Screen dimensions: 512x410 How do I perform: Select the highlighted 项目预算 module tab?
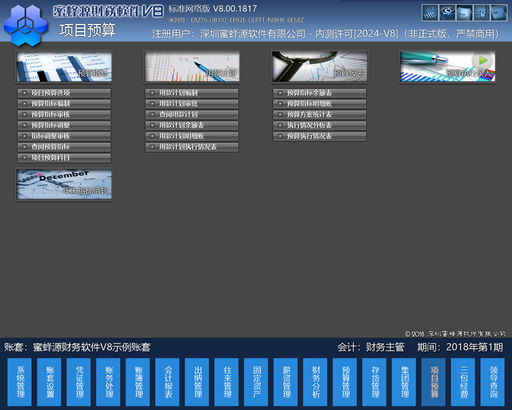point(433,382)
